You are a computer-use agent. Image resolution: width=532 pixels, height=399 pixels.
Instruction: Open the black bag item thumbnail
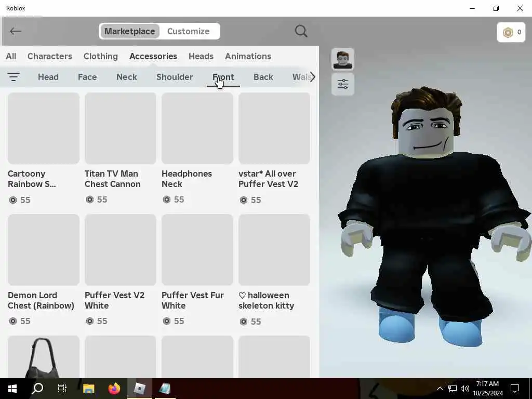(44, 356)
